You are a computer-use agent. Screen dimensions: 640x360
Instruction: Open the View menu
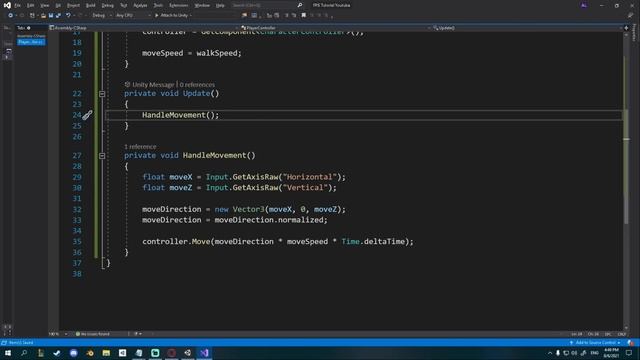(x=44, y=5)
